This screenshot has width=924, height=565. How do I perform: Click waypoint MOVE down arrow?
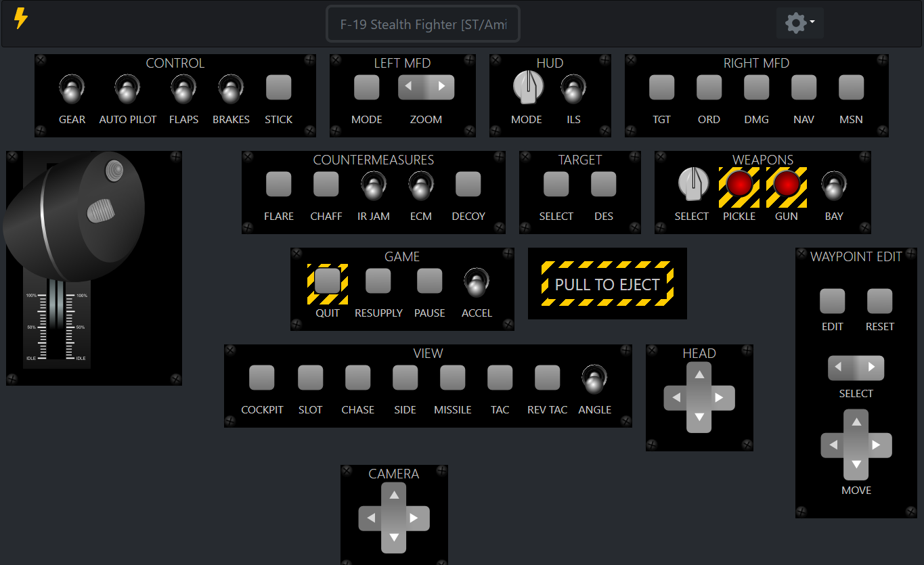856,466
